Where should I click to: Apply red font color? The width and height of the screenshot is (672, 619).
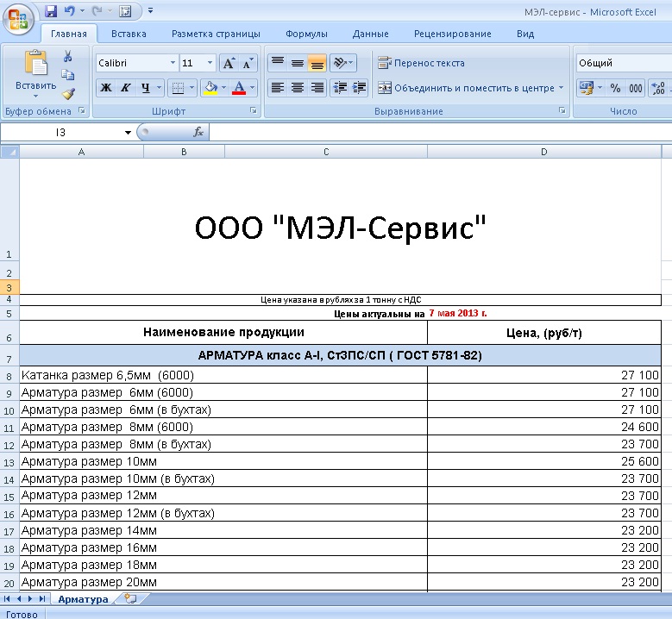coord(239,88)
